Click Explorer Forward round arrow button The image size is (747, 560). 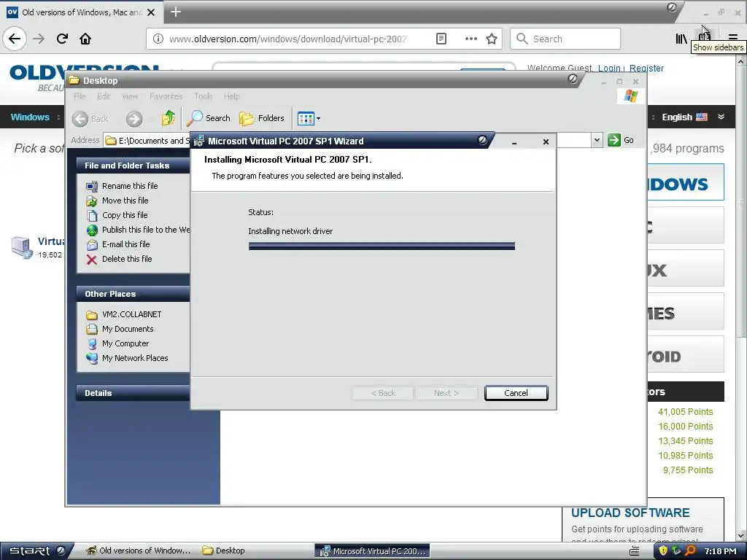(134, 119)
